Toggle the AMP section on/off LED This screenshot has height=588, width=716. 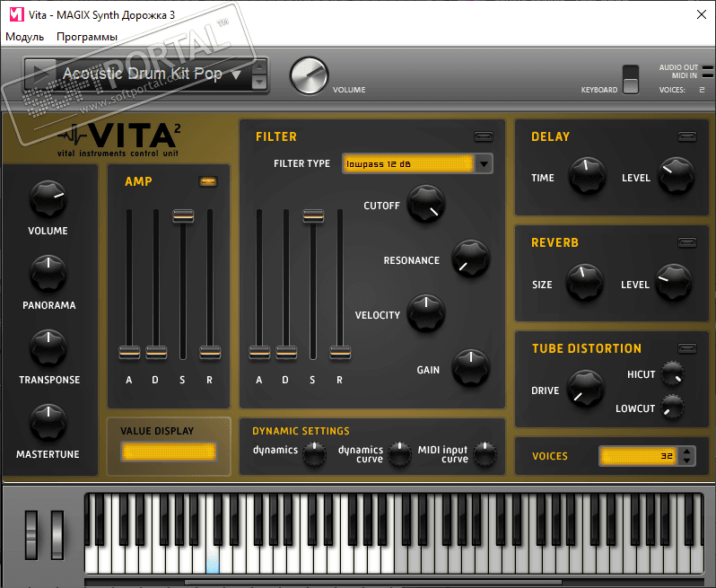click(x=208, y=181)
